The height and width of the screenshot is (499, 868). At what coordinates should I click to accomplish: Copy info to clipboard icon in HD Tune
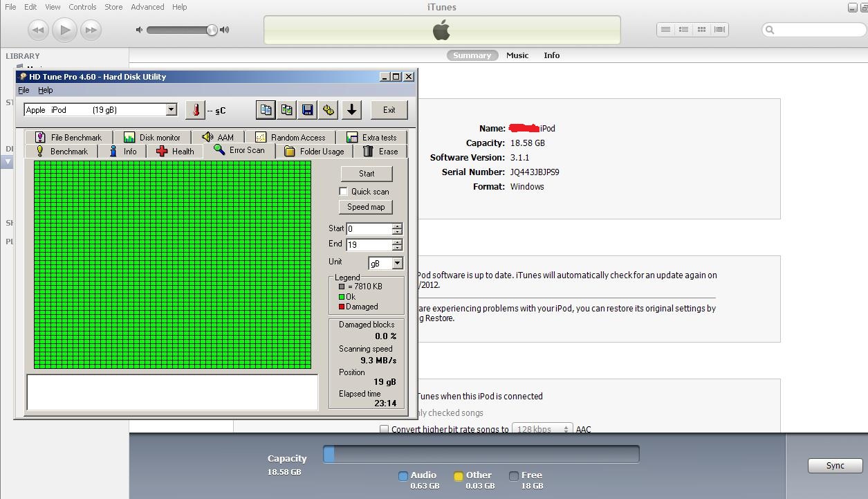(266, 109)
